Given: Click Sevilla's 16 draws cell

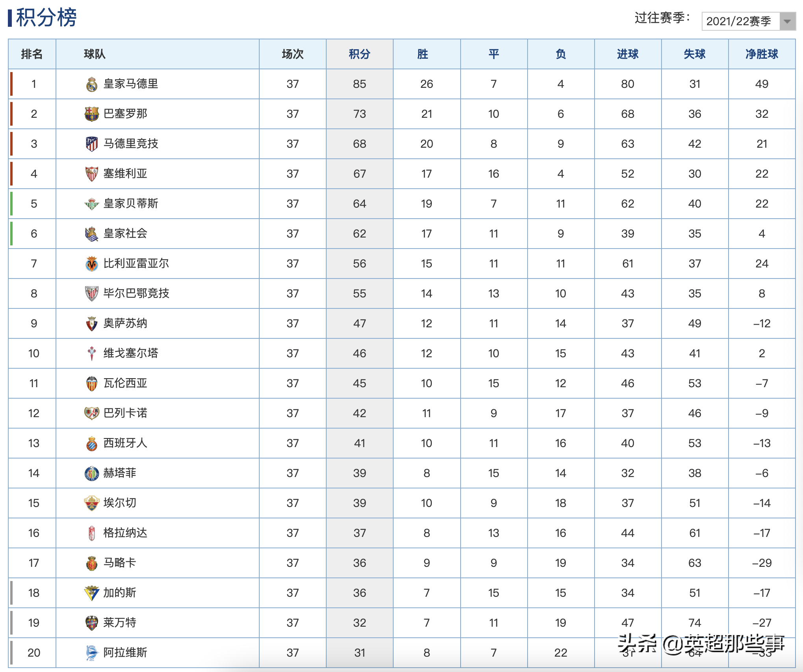Looking at the screenshot, I should 494,174.
